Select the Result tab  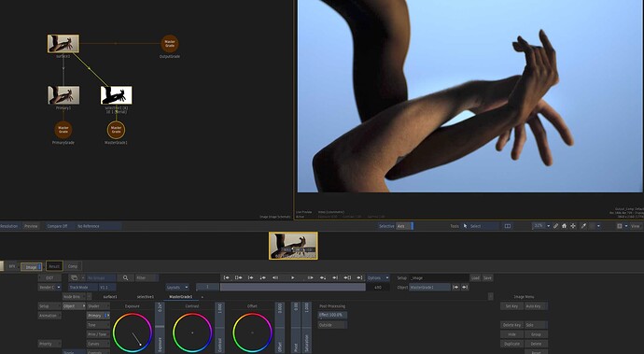[x=54, y=266]
